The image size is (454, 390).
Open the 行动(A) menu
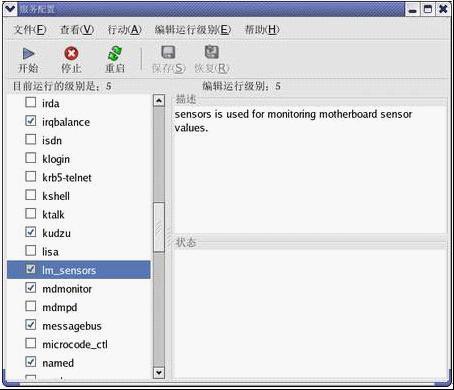pyautogui.click(x=125, y=30)
